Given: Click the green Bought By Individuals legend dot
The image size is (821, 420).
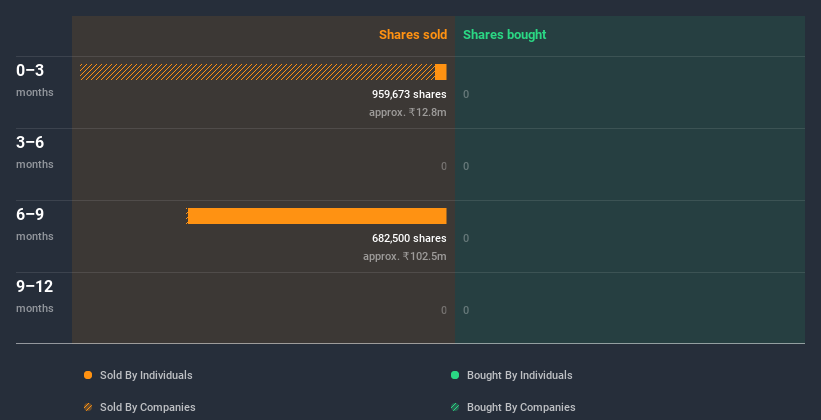Looking at the screenshot, I should click(455, 375).
